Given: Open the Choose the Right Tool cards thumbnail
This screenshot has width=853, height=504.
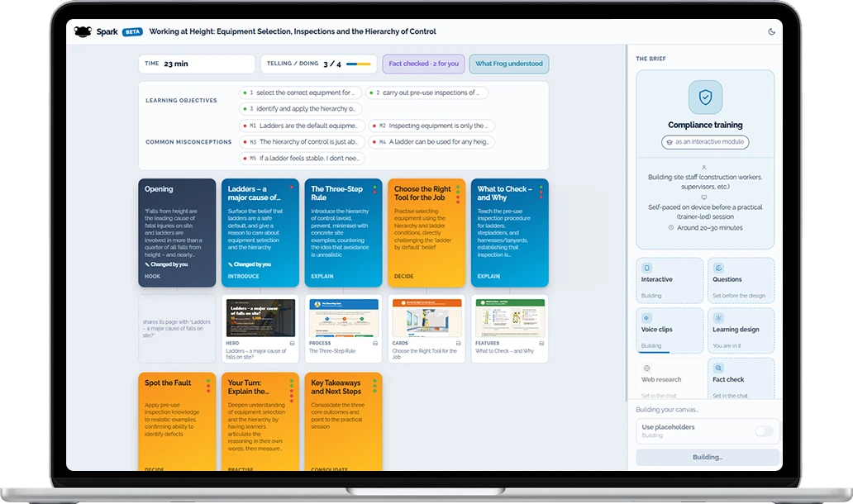Looking at the screenshot, I should click(427, 318).
